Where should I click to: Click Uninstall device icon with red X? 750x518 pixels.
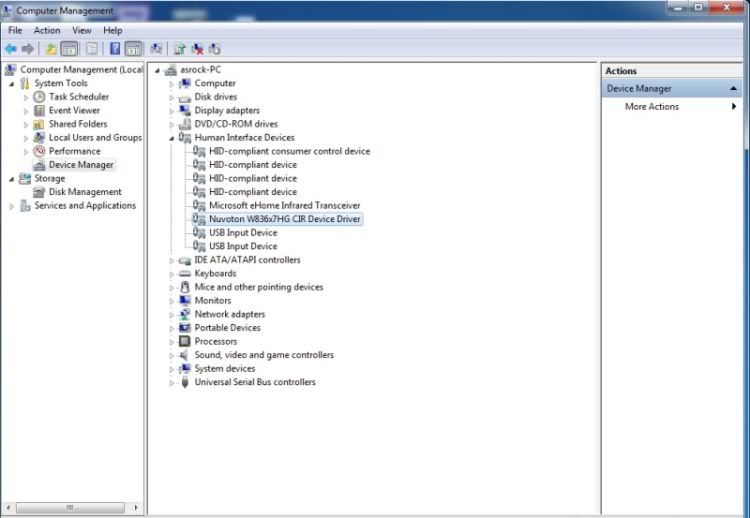point(197,49)
